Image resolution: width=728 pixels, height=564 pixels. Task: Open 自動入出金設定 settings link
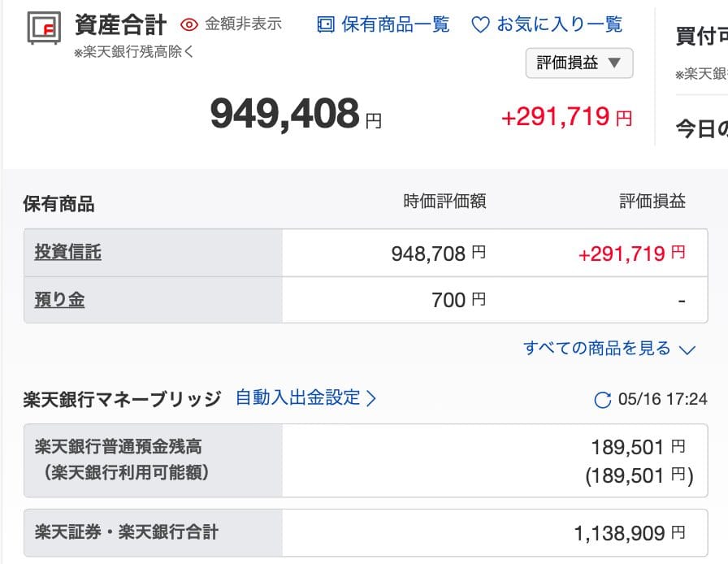(297, 398)
